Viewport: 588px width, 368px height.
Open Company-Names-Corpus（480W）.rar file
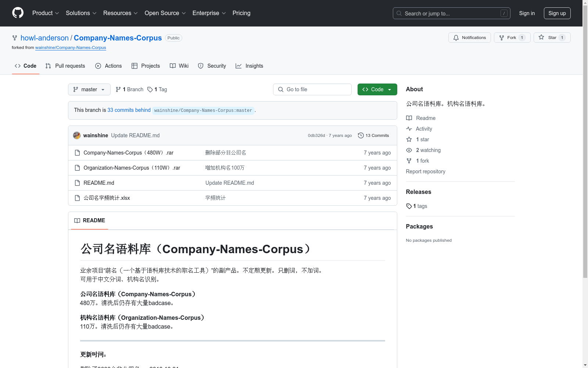(128, 153)
